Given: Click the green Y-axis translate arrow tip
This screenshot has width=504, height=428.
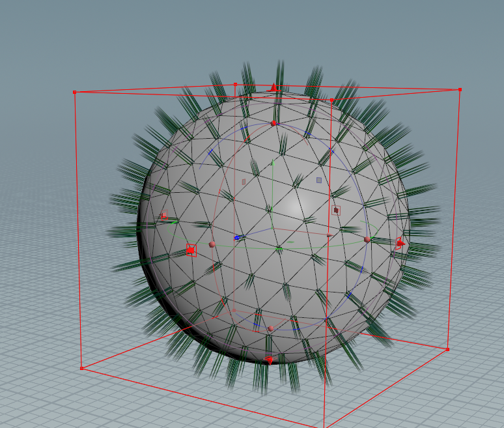Looking at the screenshot, I should pos(273,163).
